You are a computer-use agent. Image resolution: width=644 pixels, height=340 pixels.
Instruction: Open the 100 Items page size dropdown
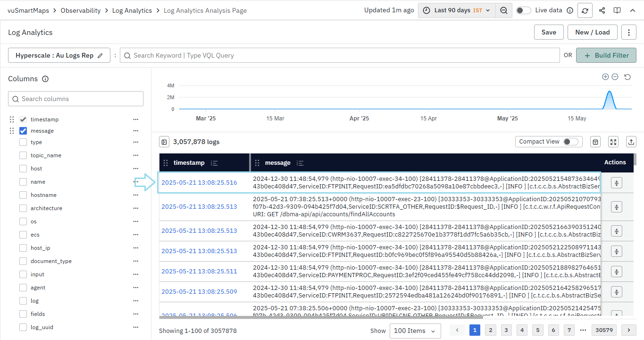coord(415,331)
